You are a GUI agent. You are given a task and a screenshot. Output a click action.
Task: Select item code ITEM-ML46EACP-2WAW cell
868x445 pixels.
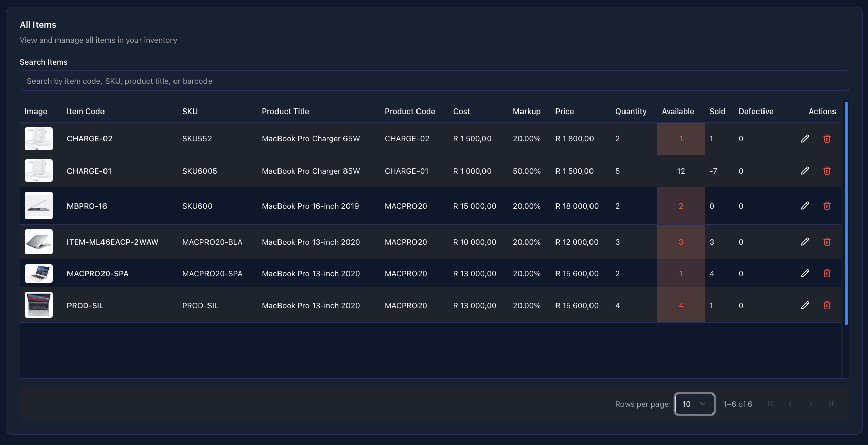pyautogui.click(x=113, y=242)
